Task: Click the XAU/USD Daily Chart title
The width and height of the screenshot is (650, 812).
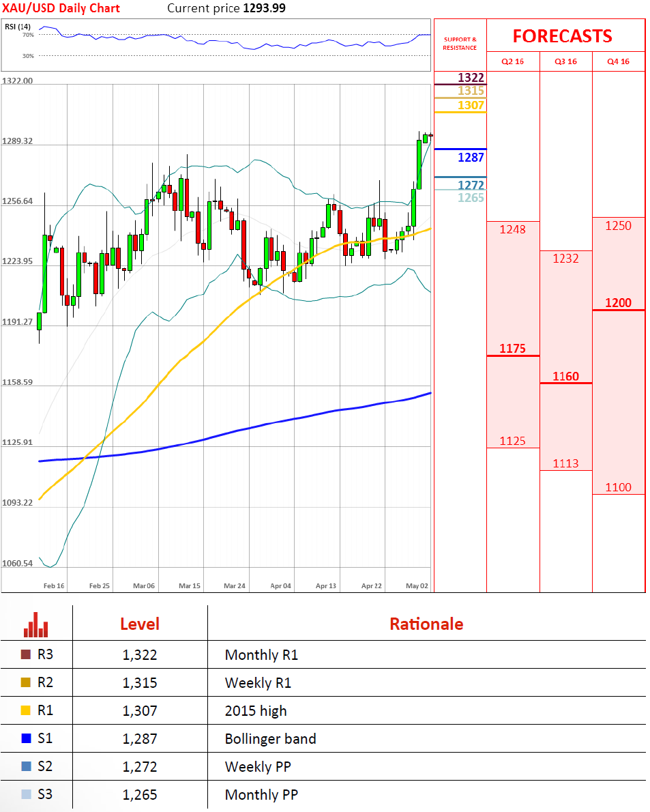Action: tap(61, 8)
